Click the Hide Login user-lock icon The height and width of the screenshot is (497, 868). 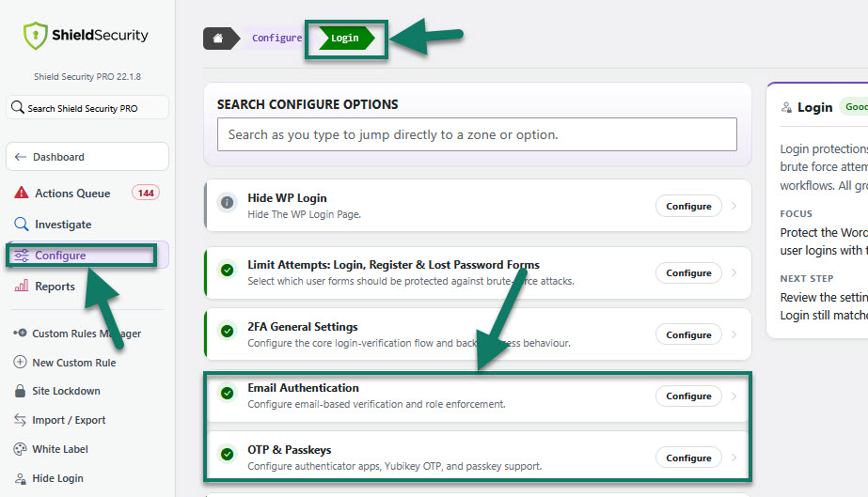(x=20, y=478)
